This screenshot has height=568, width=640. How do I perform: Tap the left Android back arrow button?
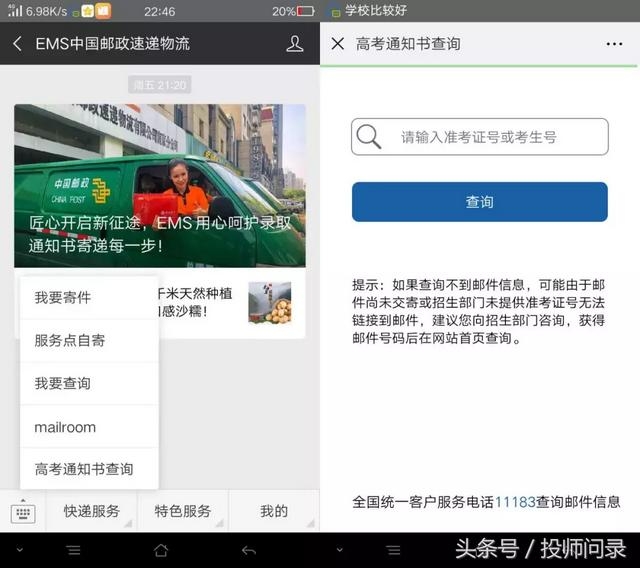point(249,551)
